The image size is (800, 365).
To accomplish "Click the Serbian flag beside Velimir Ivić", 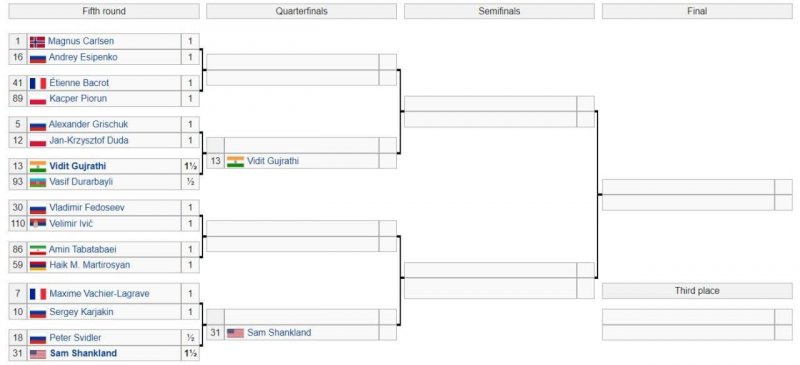I will coord(38,223).
